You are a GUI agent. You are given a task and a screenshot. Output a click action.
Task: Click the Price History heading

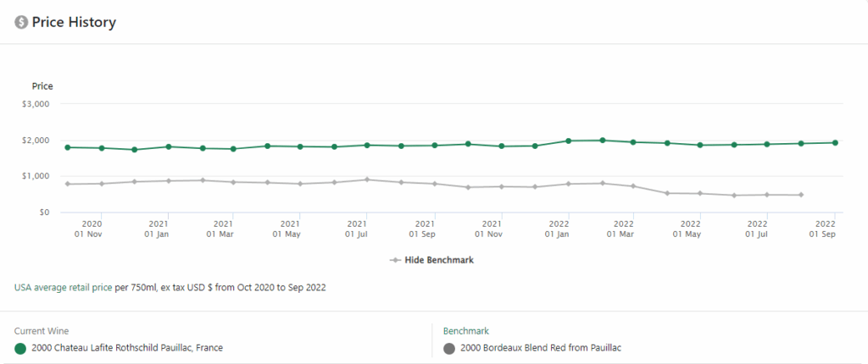[x=74, y=23]
